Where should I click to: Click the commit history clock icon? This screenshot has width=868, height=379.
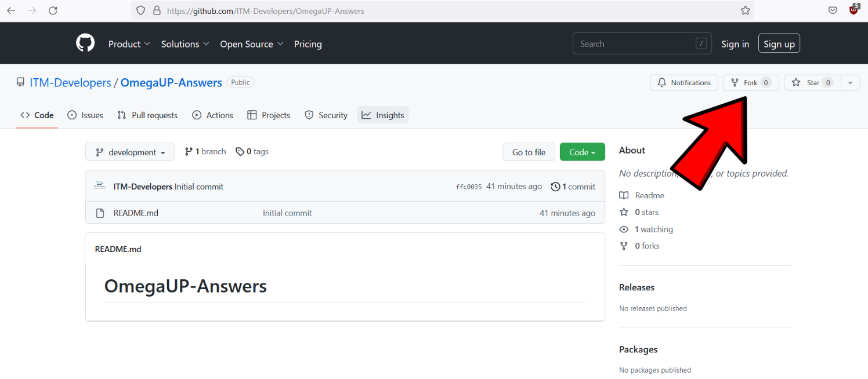555,187
